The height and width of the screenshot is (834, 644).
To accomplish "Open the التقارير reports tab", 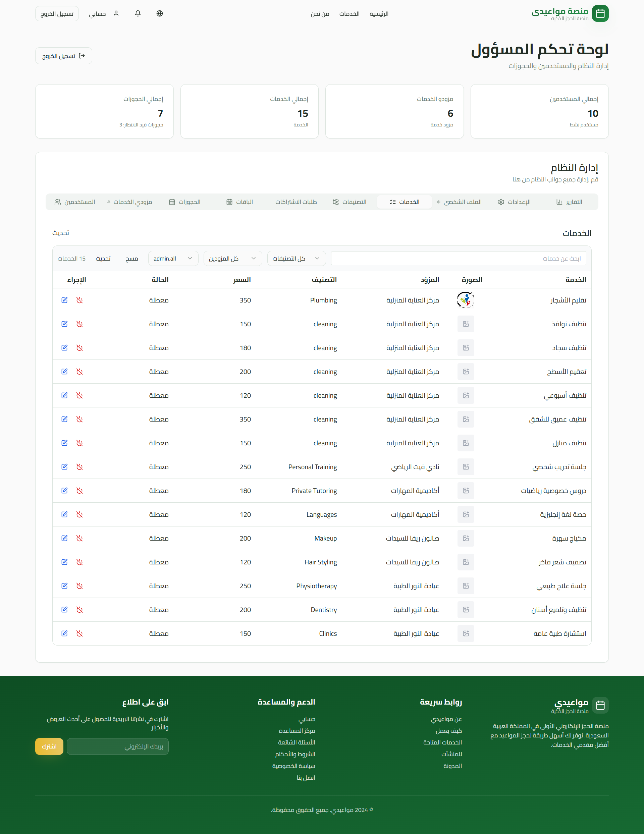I will click(x=569, y=202).
